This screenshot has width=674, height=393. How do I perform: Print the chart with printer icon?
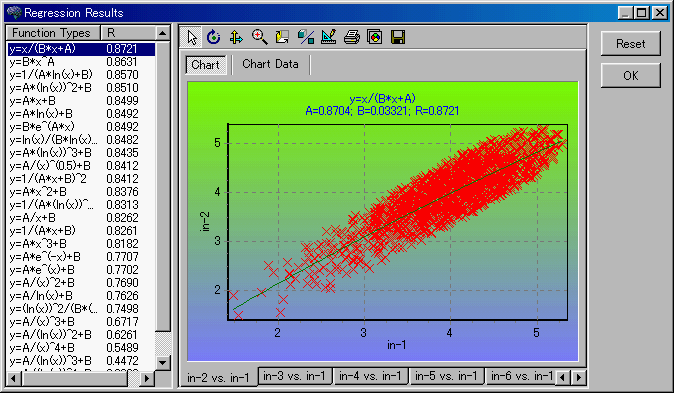click(x=352, y=37)
